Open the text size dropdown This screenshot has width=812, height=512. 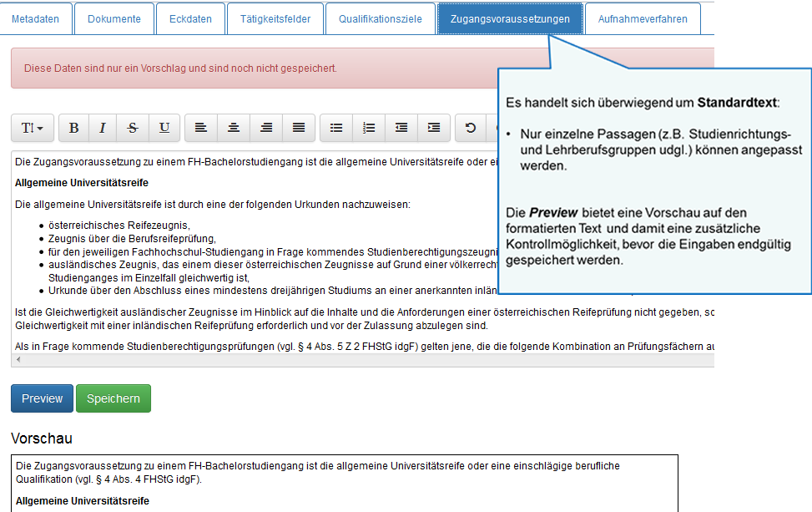click(32, 128)
